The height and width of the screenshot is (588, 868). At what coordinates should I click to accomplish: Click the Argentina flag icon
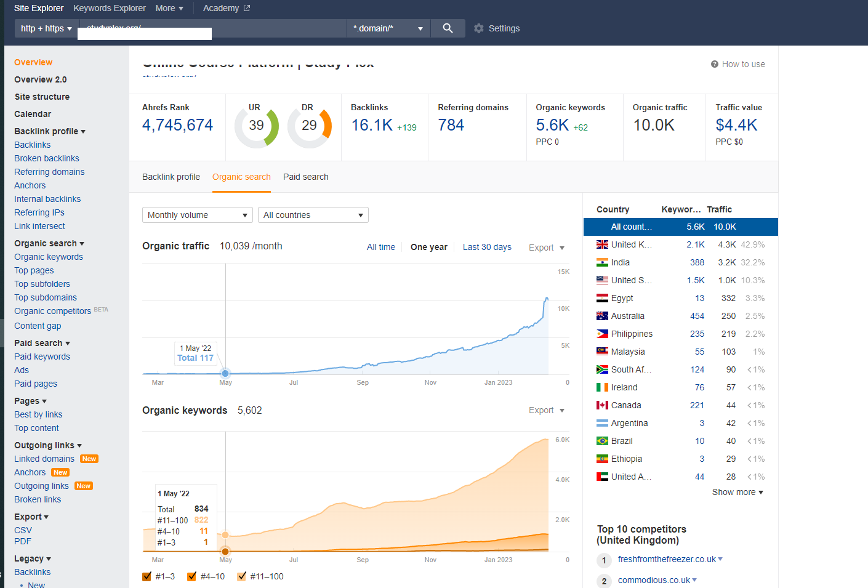point(602,423)
